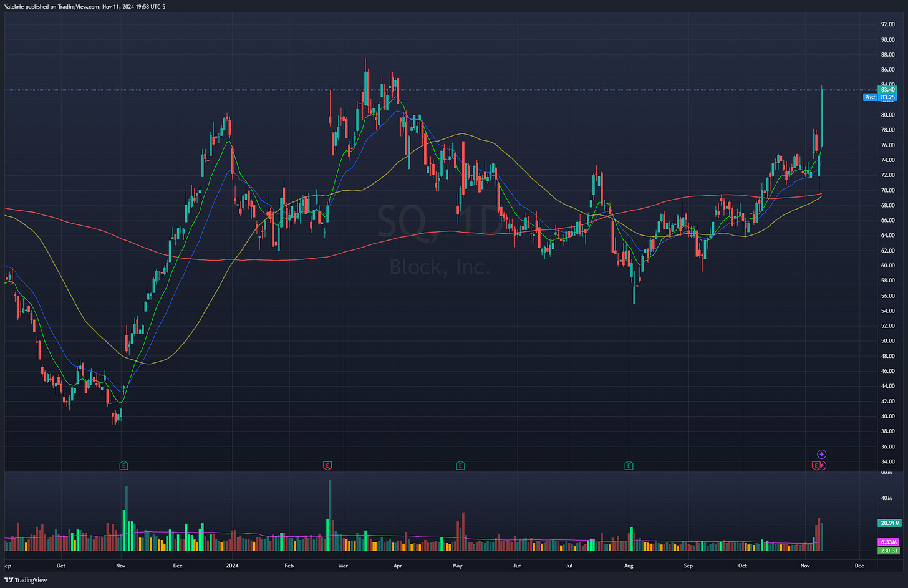
Task: Click the 44.00 price axis label
Action: [x=887, y=386]
